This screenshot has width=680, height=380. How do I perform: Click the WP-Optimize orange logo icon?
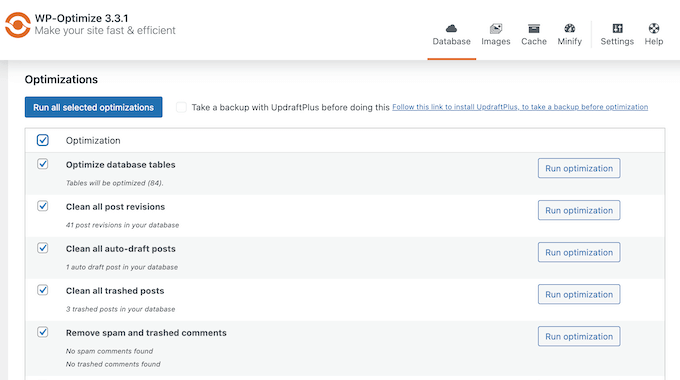[17, 25]
